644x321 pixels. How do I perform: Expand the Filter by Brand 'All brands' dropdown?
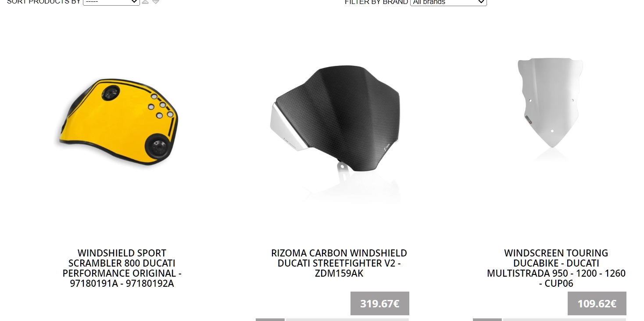coord(448,2)
